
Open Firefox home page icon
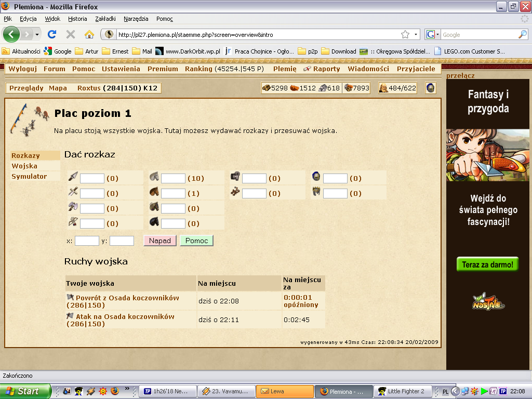89,34
